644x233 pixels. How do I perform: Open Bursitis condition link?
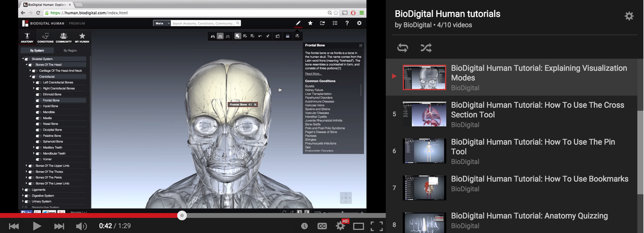coord(310,86)
